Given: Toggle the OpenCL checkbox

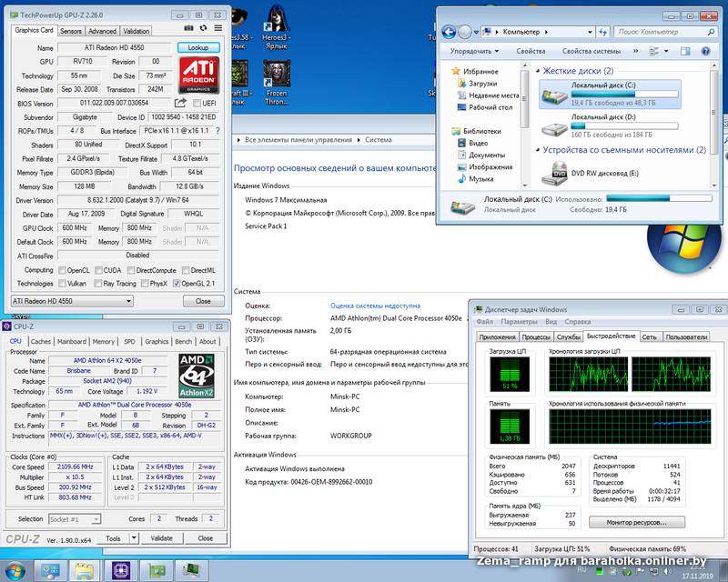Looking at the screenshot, I should click(62, 270).
